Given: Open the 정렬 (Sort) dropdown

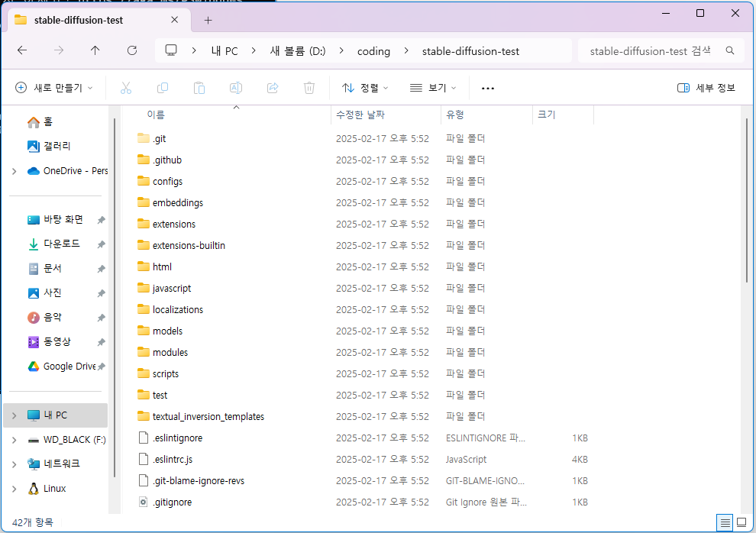Looking at the screenshot, I should pyautogui.click(x=365, y=88).
